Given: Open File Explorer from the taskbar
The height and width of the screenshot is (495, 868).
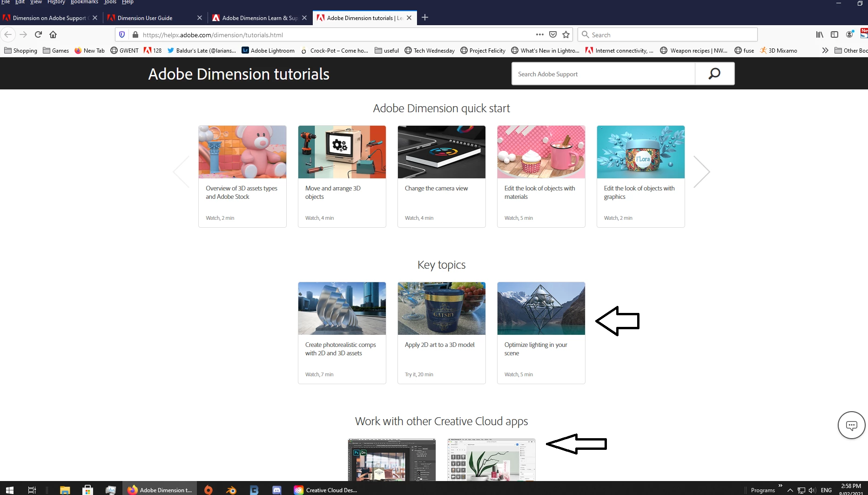Looking at the screenshot, I should point(65,490).
